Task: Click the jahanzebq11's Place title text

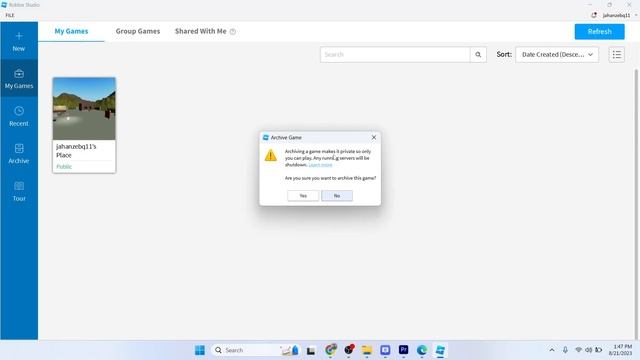Action: tap(76, 151)
